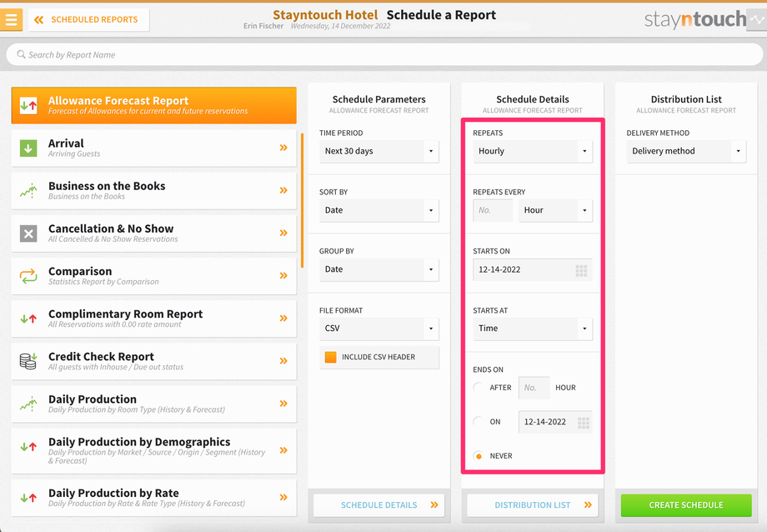Click the Complimentary Room Report arrows icon
The image size is (767, 532).
click(x=28, y=319)
